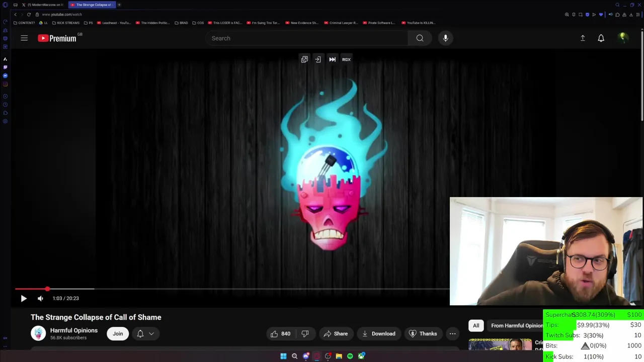Viewport: 644px width, 362px height.
Task: Switch to the ModernWarzone X tab
Action: [x=43, y=5]
